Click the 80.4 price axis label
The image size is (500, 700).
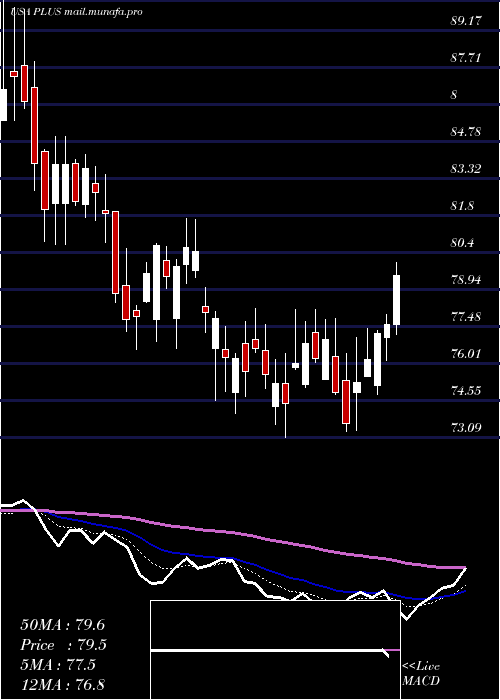(463, 243)
